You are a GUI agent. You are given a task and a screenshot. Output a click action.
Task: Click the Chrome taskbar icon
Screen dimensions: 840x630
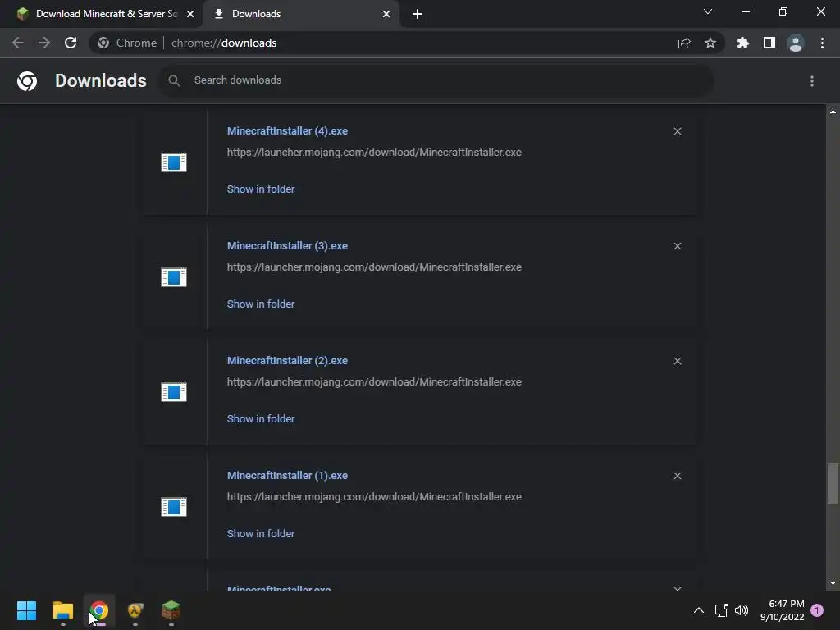coord(99,610)
